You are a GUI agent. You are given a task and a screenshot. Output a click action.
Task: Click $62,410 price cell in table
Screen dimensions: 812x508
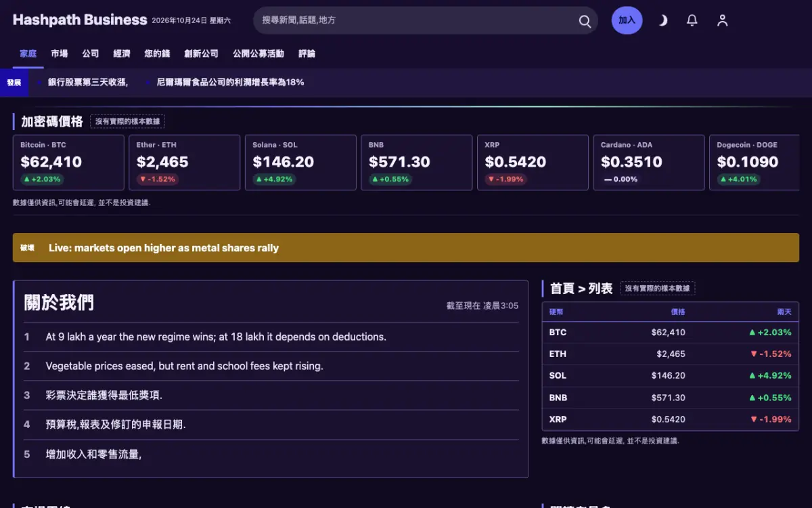(668, 333)
